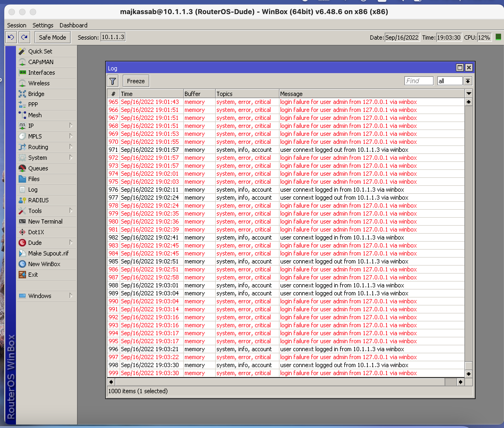Expand the Windows submenu
Screen dimensions: 504x428
pos(71,296)
